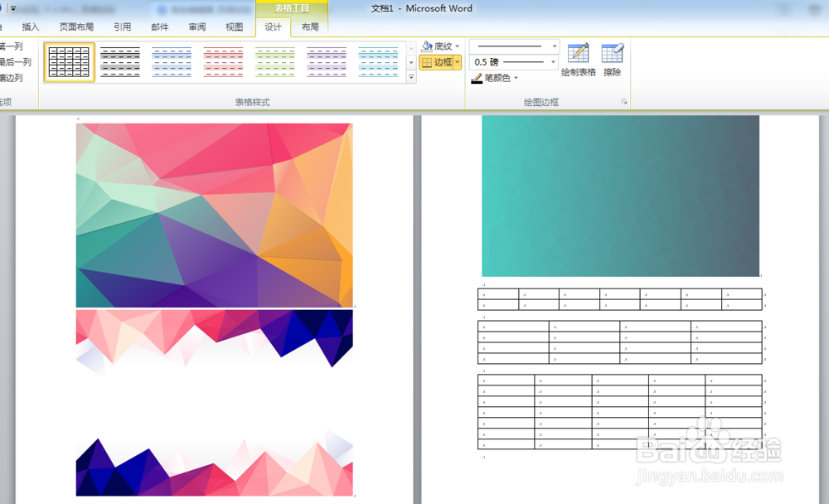This screenshot has height=504, width=829.
Task: Apply the cyan table style thumbnail
Action: coord(378,62)
